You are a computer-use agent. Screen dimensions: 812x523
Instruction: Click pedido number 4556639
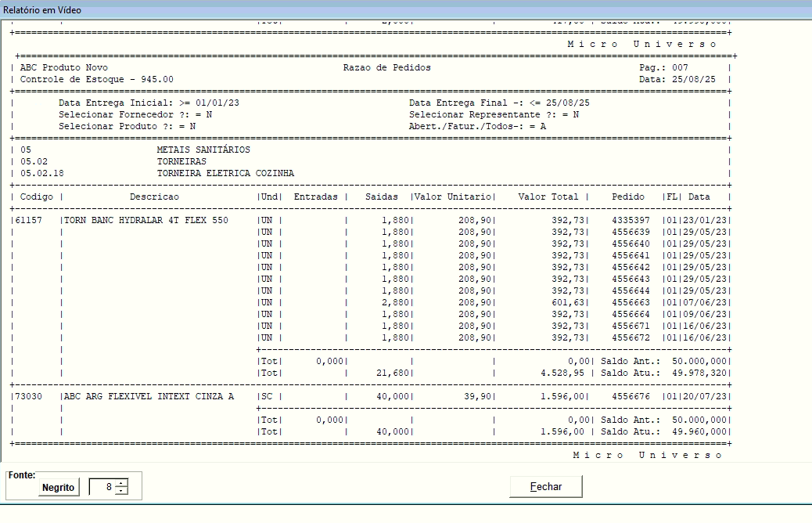coord(631,233)
